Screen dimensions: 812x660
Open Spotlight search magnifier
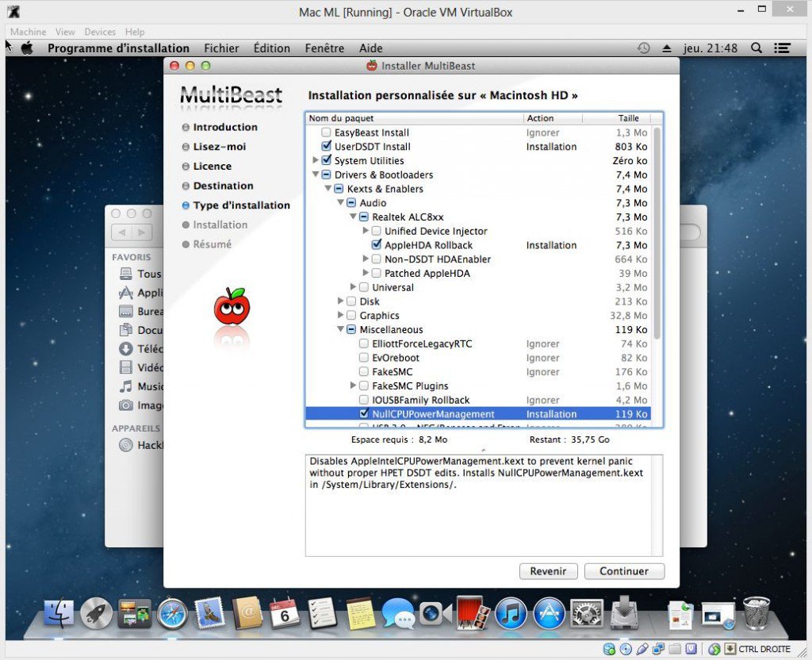tap(756, 48)
